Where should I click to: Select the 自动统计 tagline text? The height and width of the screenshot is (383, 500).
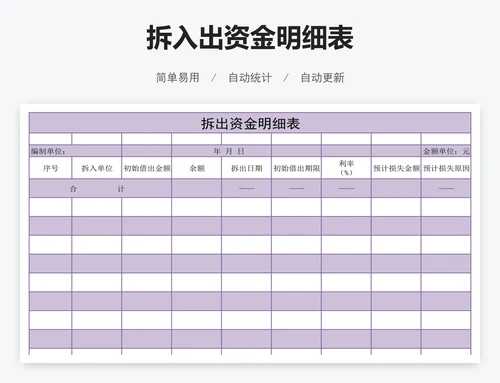click(250, 78)
